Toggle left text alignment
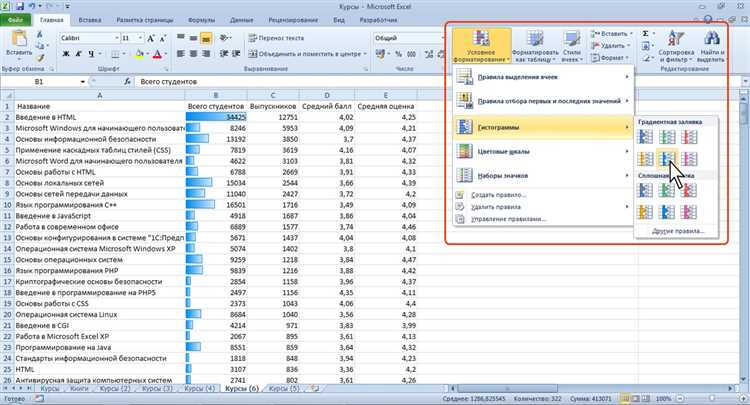 click(181, 54)
